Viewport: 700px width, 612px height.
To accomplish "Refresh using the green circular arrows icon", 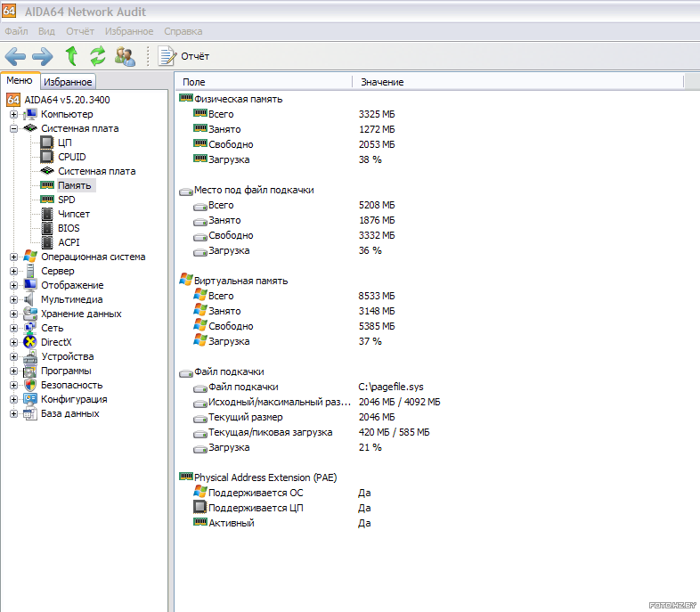I will coord(98,56).
